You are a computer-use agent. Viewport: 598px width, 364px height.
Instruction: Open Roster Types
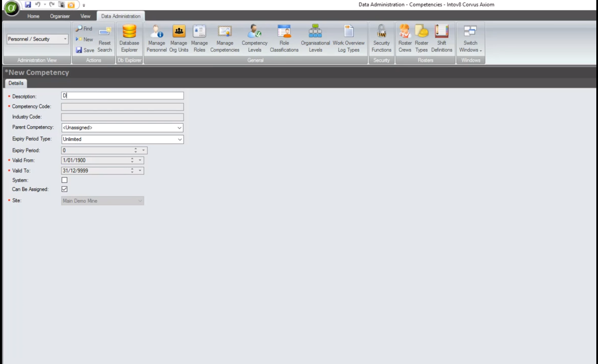[421, 39]
